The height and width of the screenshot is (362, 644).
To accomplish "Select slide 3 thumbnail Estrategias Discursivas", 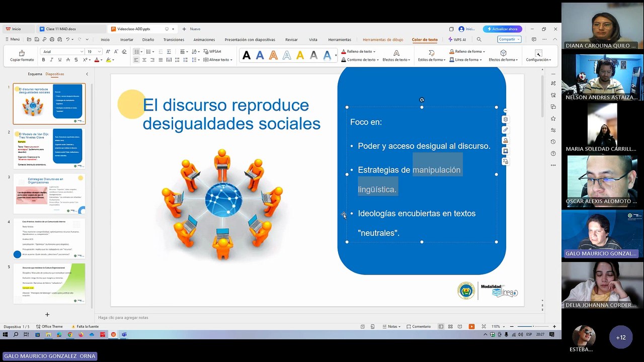I will (x=49, y=194).
